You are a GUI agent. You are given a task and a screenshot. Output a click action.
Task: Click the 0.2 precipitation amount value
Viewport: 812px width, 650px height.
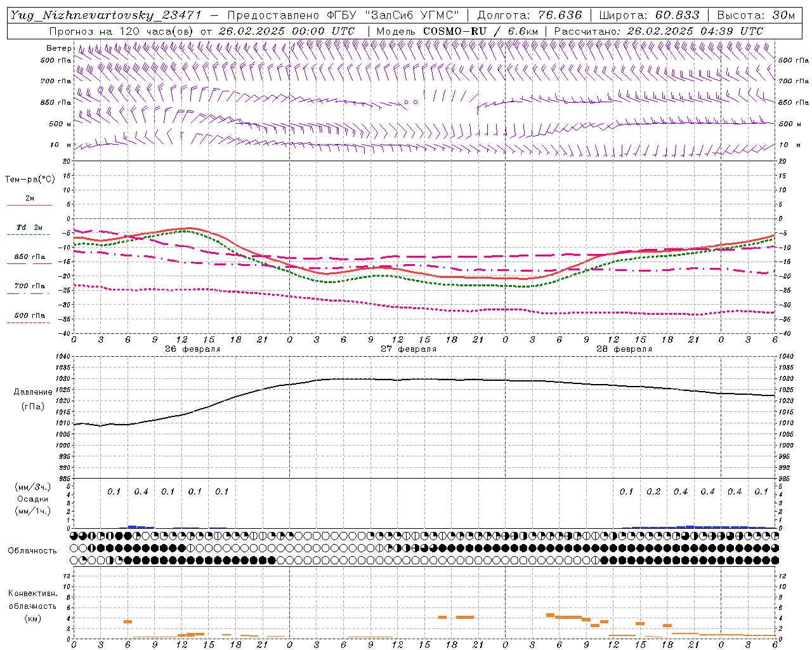coord(653,492)
